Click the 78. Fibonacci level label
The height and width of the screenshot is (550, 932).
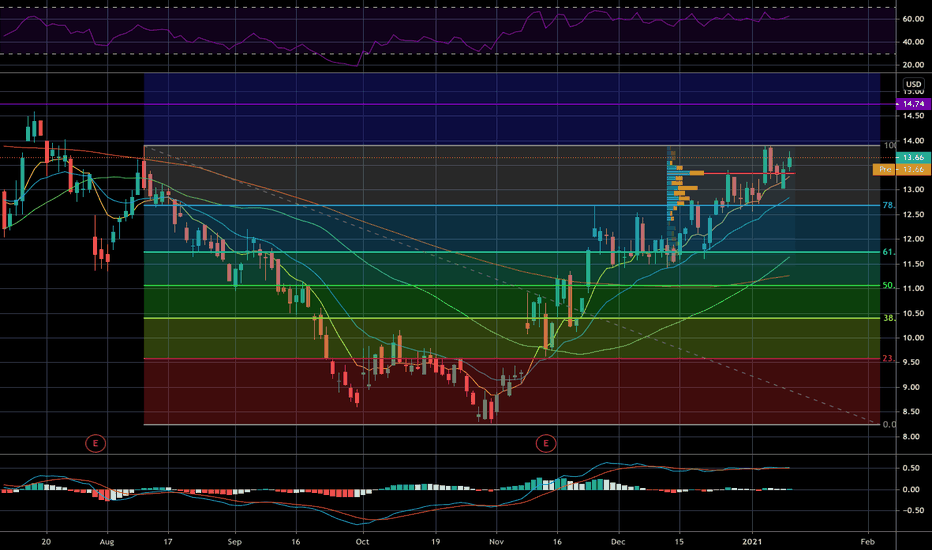pyautogui.click(x=889, y=206)
